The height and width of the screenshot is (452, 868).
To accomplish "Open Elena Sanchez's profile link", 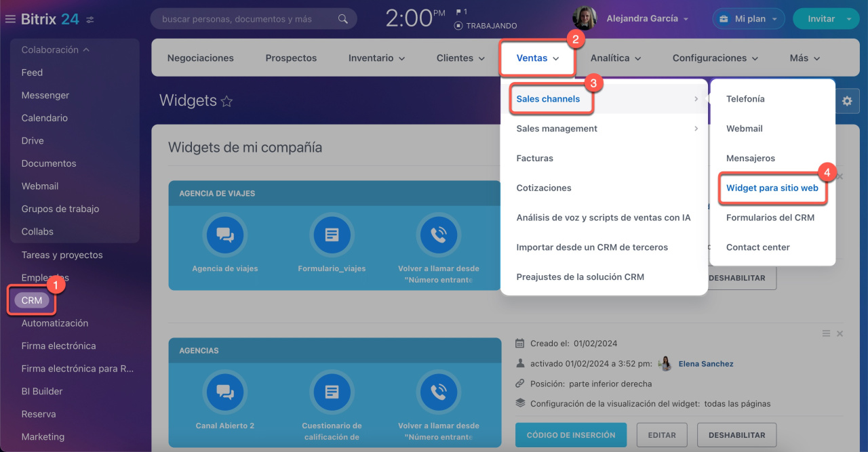I will [706, 364].
